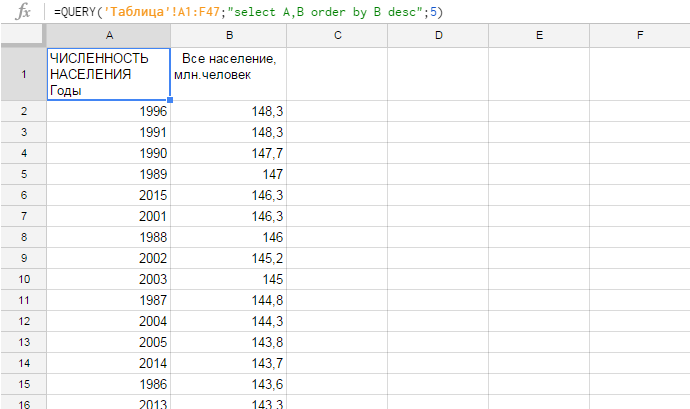
Task: Select row 5 header
Action: 24,174
